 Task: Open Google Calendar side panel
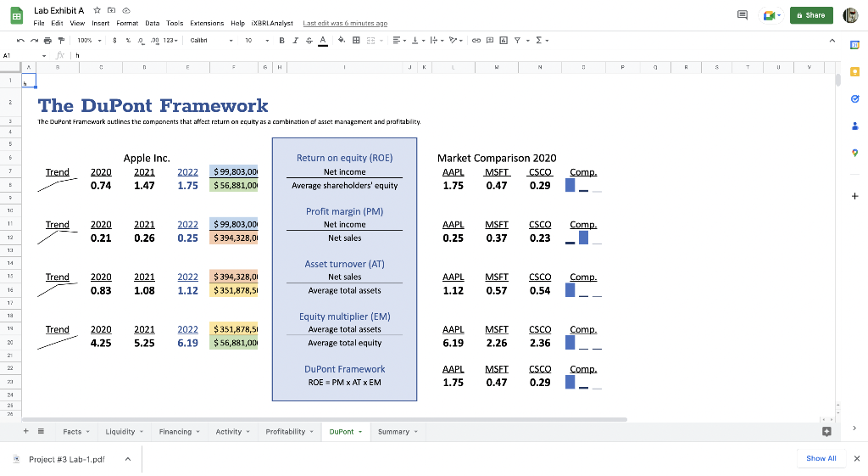(x=854, y=45)
